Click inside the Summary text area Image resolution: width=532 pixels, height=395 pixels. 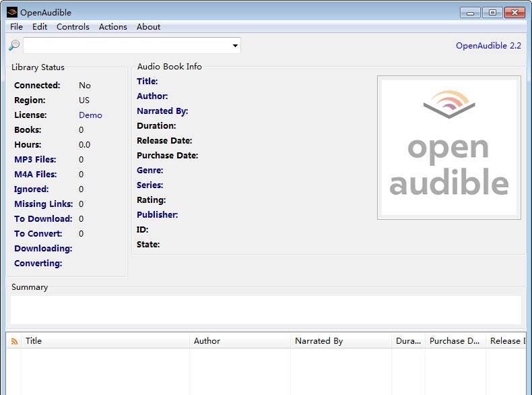point(265,310)
